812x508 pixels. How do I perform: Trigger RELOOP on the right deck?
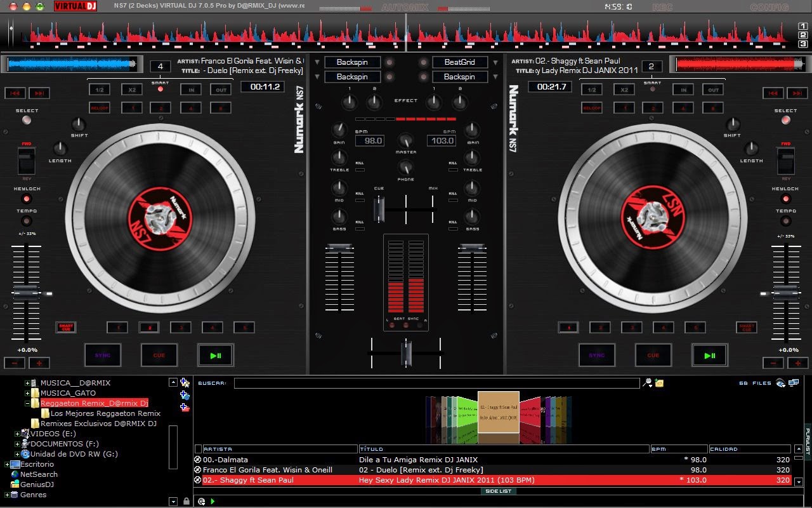(592, 108)
